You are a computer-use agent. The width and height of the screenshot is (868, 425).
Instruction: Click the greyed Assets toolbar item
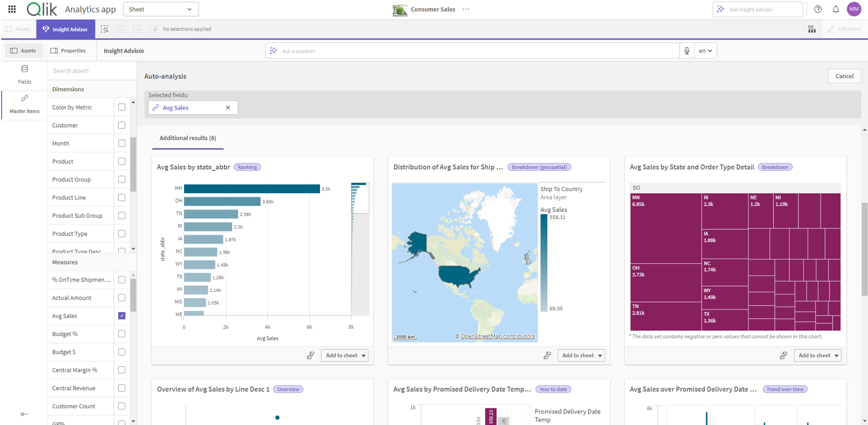pyautogui.click(x=18, y=29)
